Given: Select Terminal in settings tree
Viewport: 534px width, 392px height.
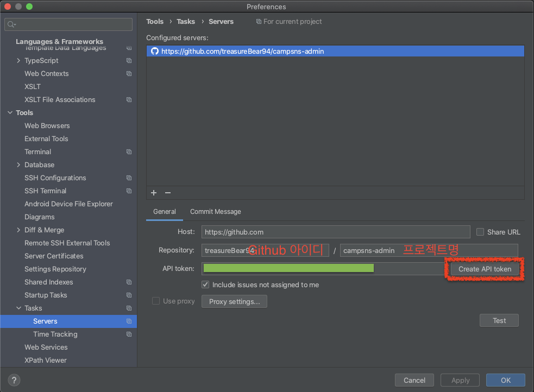Looking at the screenshot, I should pos(38,152).
